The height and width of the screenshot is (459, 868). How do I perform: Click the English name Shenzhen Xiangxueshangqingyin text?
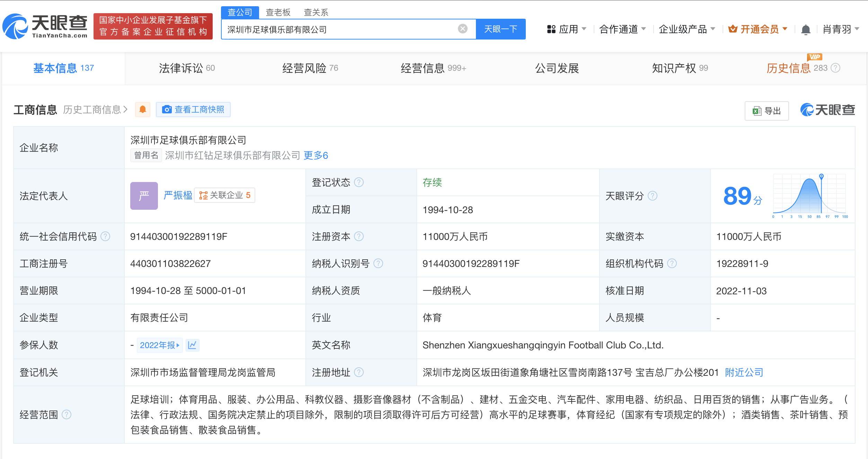(543, 345)
